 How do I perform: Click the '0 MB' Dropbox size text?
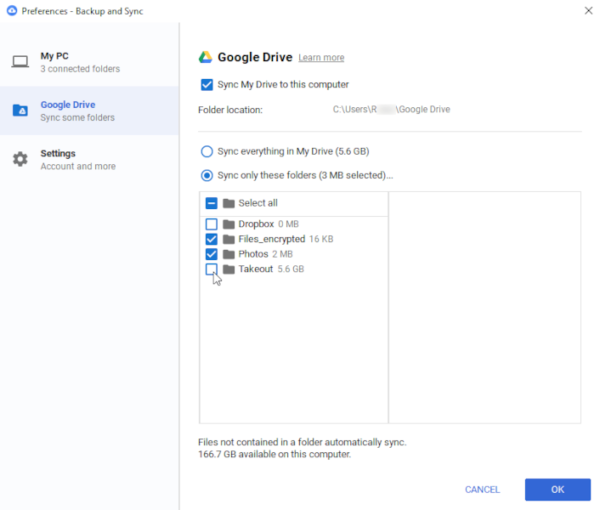288,224
